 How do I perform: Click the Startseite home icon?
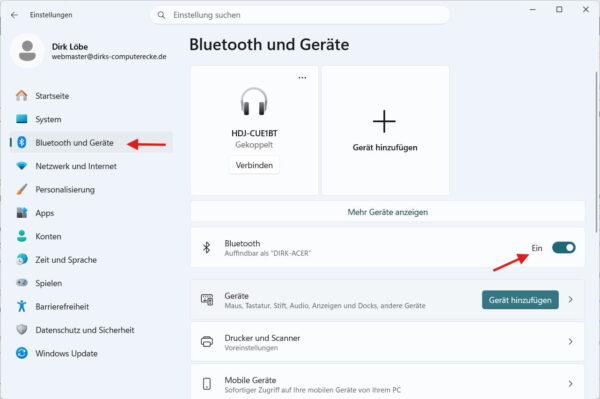click(x=22, y=96)
